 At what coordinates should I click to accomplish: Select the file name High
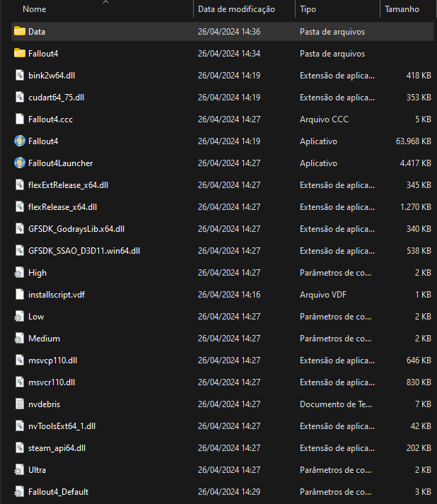pyautogui.click(x=37, y=273)
